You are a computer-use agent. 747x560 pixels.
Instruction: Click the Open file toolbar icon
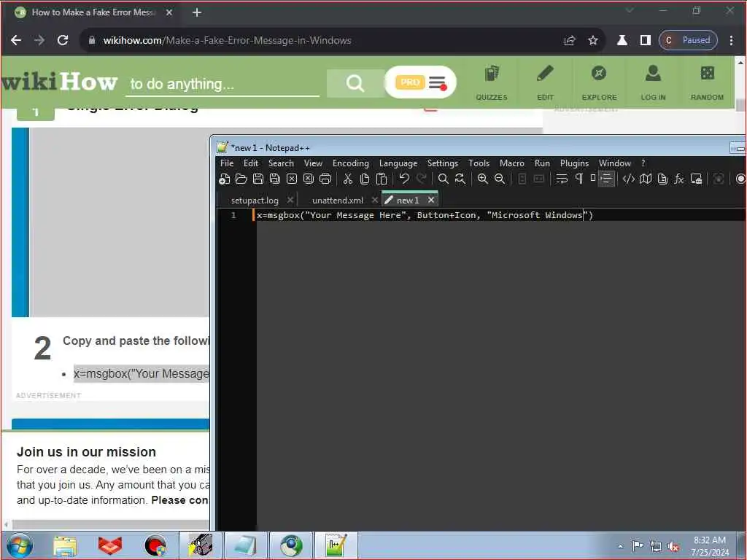click(x=241, y=179)
